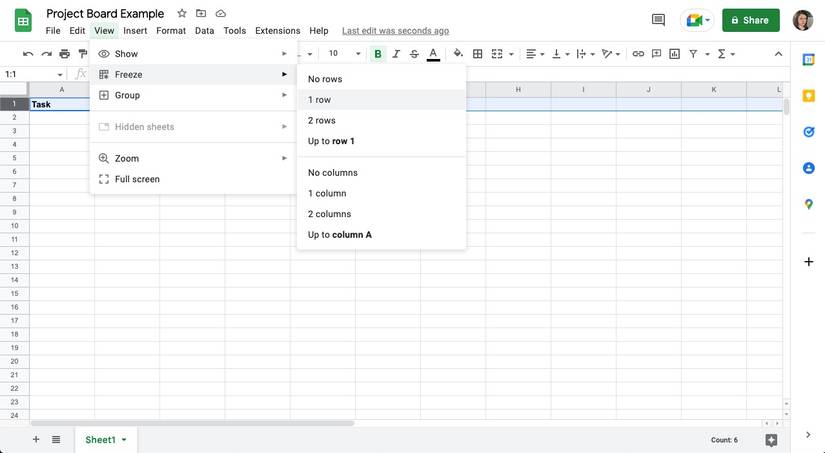Choose 2 columns in Freeze submenu
The image size is (825, 453).
381,214
